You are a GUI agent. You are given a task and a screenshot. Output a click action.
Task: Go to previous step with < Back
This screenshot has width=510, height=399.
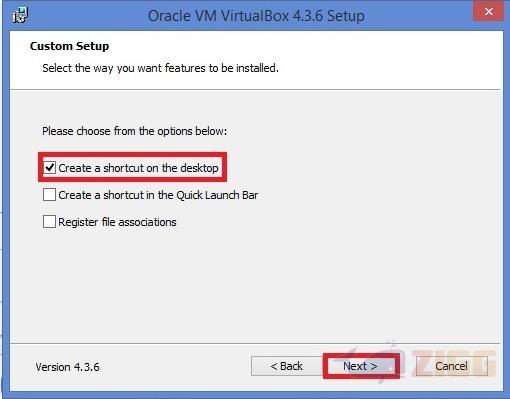tap(287, 366)
